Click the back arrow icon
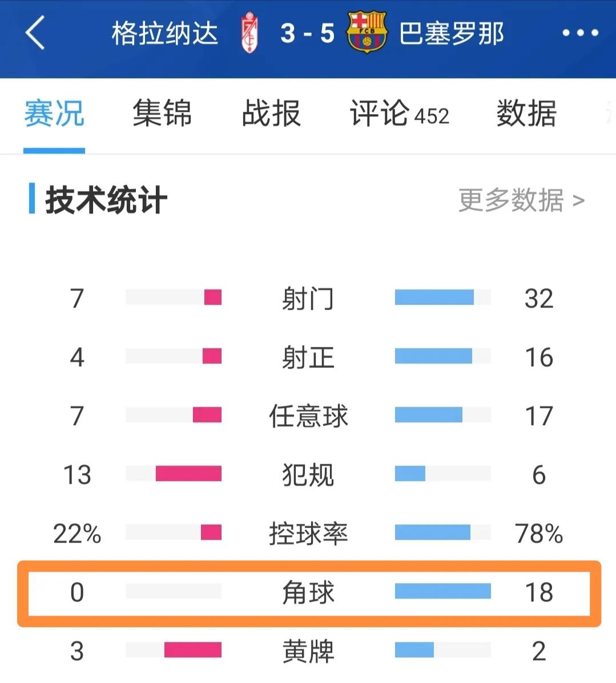This screenshot has height=683, width=616. coord(35,33)
